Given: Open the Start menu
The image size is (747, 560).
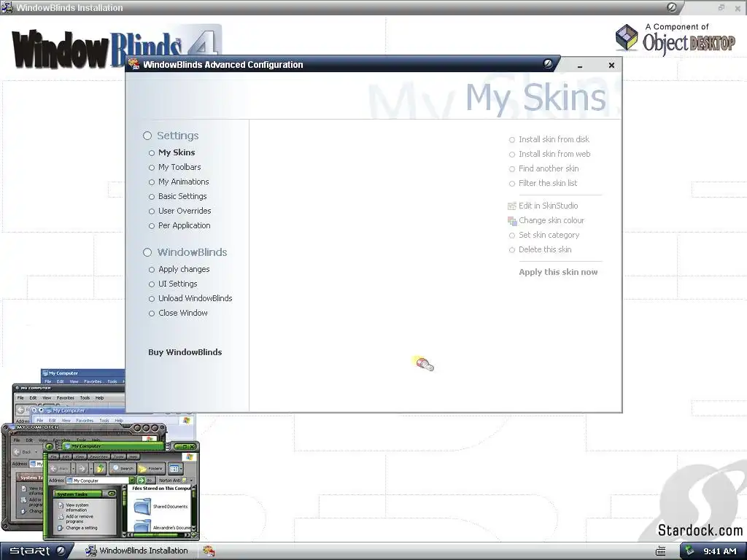Looking at the screenshot, I should (36, 551).
